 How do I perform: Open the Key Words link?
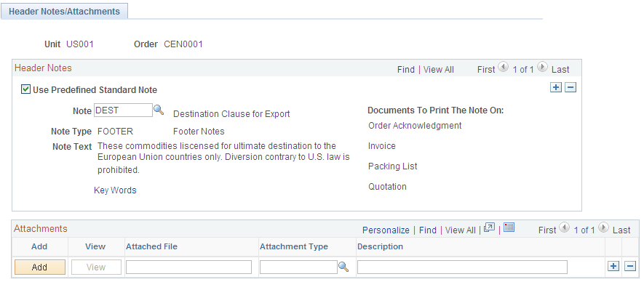tap(115, 190)
